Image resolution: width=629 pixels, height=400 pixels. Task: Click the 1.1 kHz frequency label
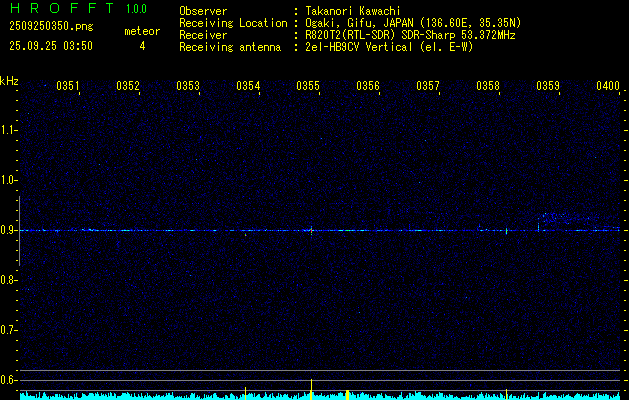(x=7, y=130)
